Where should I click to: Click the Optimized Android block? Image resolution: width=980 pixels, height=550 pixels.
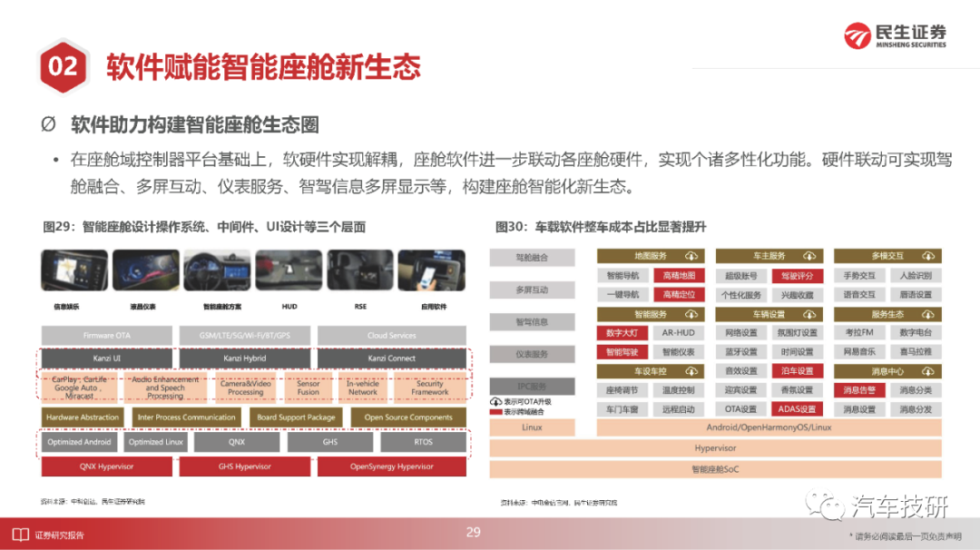click(x=79, y=442)
